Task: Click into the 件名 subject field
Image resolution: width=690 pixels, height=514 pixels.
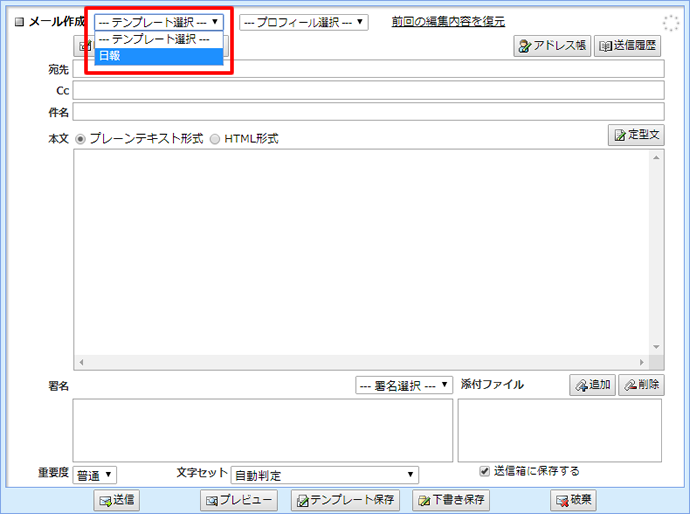Action: (368, 111)
